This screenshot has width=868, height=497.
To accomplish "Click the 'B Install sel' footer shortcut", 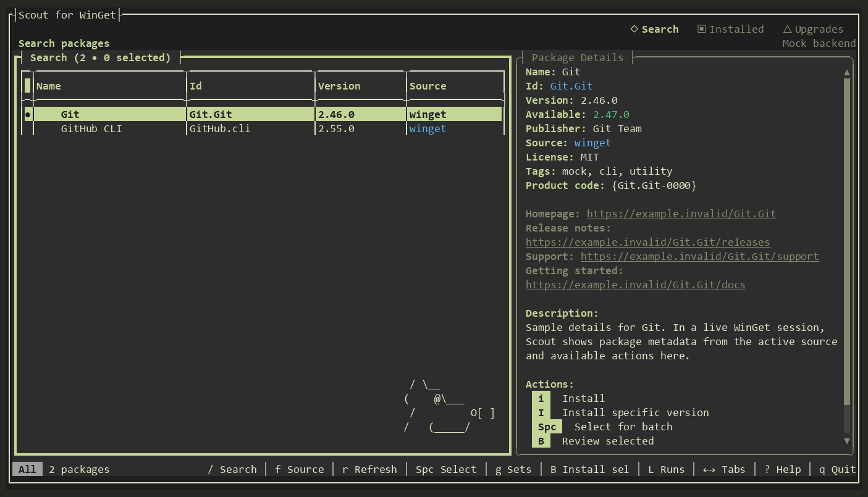I will coord(589,469).
